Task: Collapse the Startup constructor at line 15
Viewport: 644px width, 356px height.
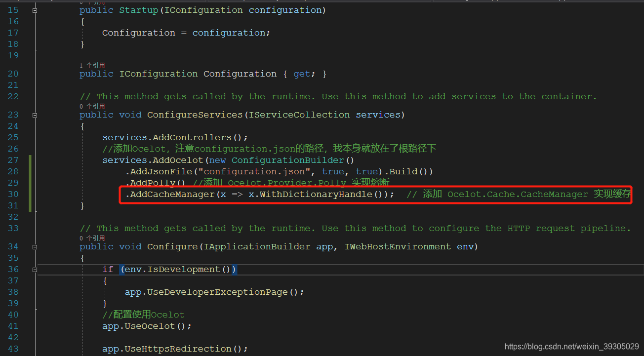Action: (x=35, y=10)
